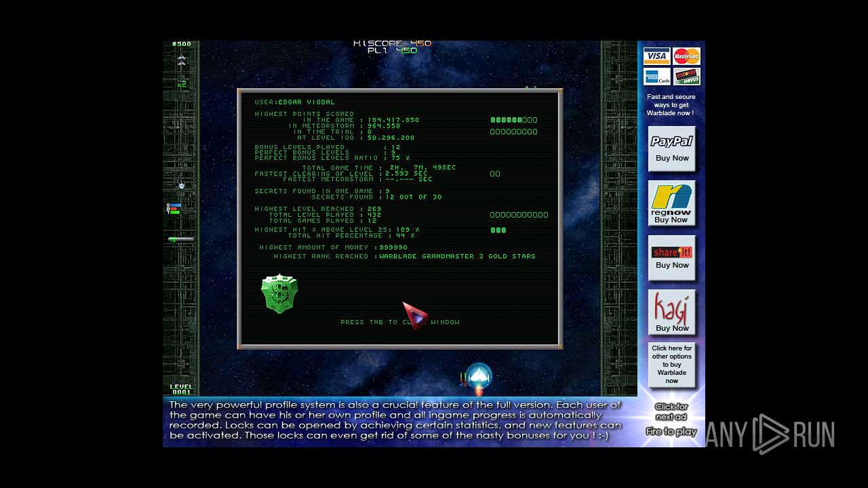Screen dimensions: 868x488
Task: Click the PRESS TAB TO CLOSE WINDOW text
Action: (x=400, y=322)
